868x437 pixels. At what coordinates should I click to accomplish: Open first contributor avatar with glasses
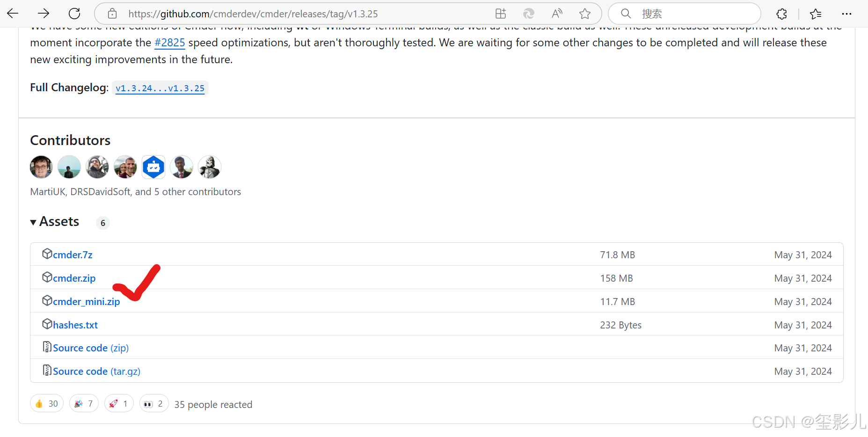pyautogui.click(x=41, y=167)
